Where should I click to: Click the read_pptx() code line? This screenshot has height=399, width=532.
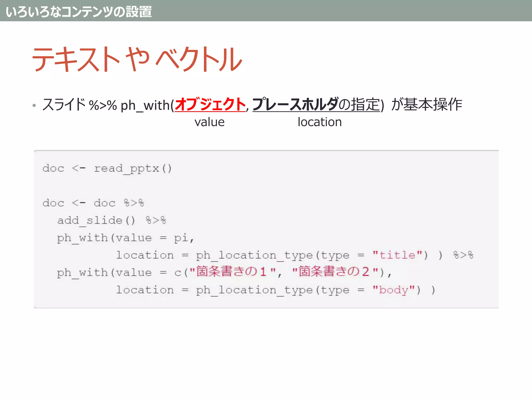[107, 168]
